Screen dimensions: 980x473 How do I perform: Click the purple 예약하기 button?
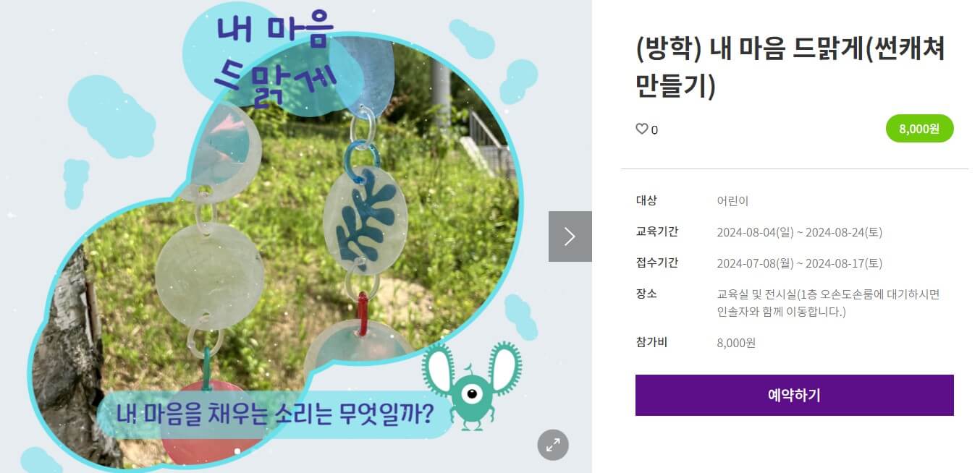pyautogui.click(x=794, y=395)
